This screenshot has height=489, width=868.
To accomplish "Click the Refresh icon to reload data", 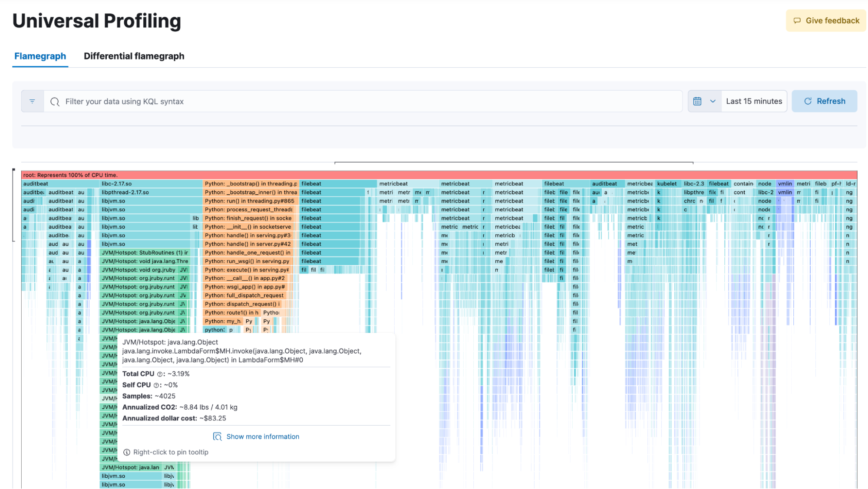I will pos(808,101).
